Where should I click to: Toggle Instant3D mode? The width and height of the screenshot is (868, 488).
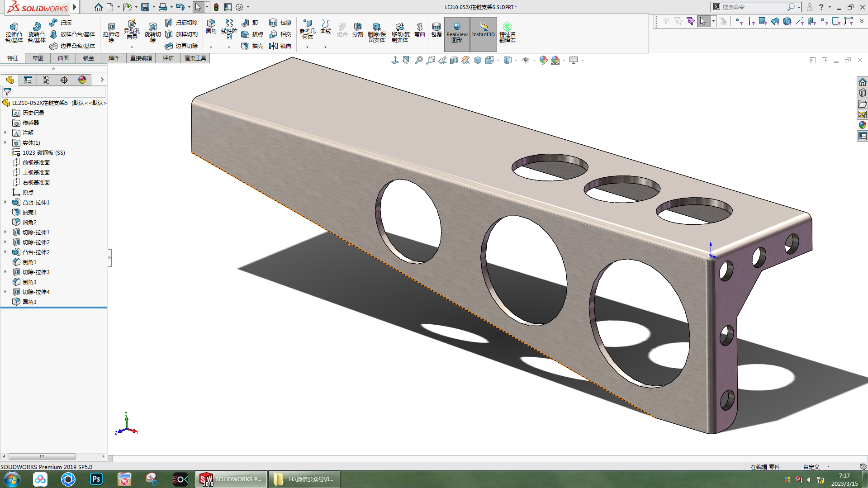coord(484,34)
